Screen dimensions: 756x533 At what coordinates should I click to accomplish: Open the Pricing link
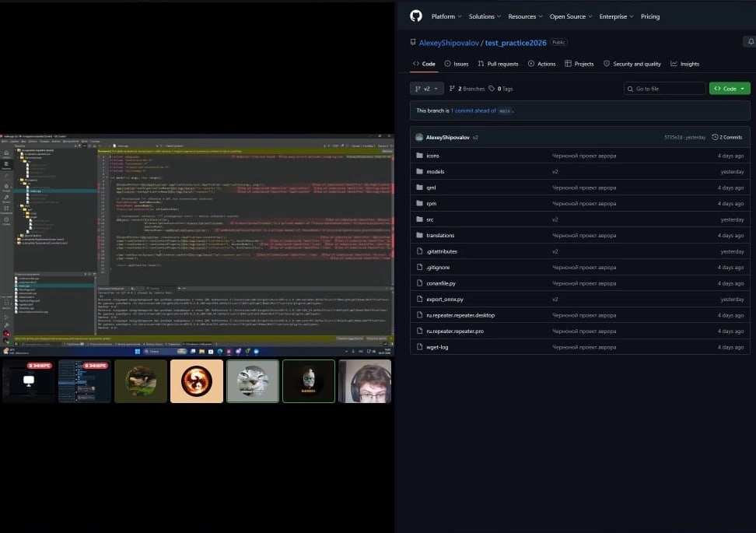pyautogui.click(x=650, y=16)
